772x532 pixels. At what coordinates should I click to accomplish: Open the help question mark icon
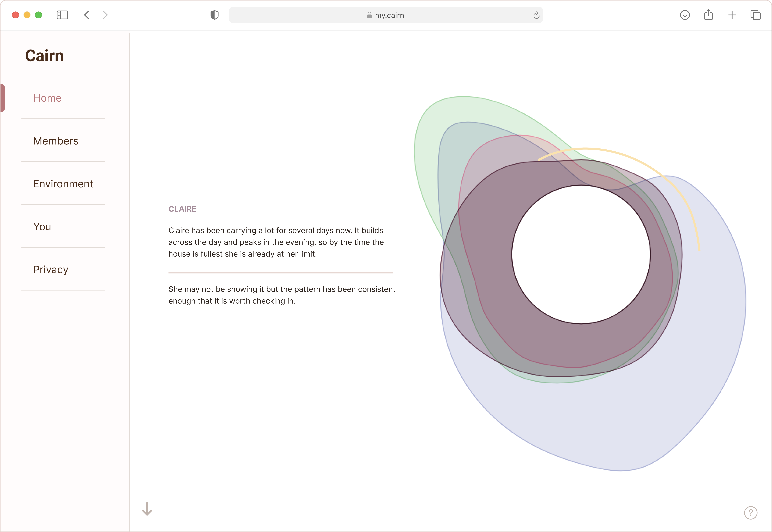(751, 513)
